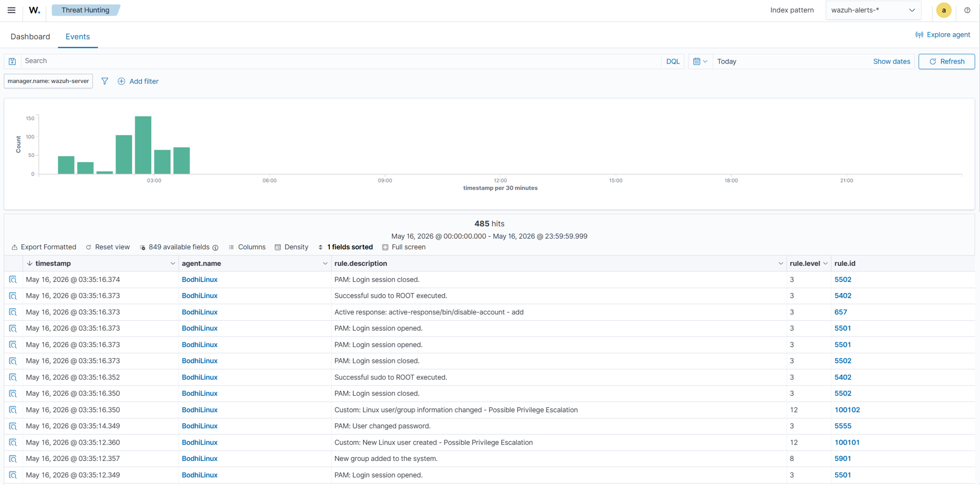Image resolution: width=980 pixels, height=494 pixels.
Task: Click the Wazuh logo home icon
Action: pyautogui.click(x=35, y=10)
